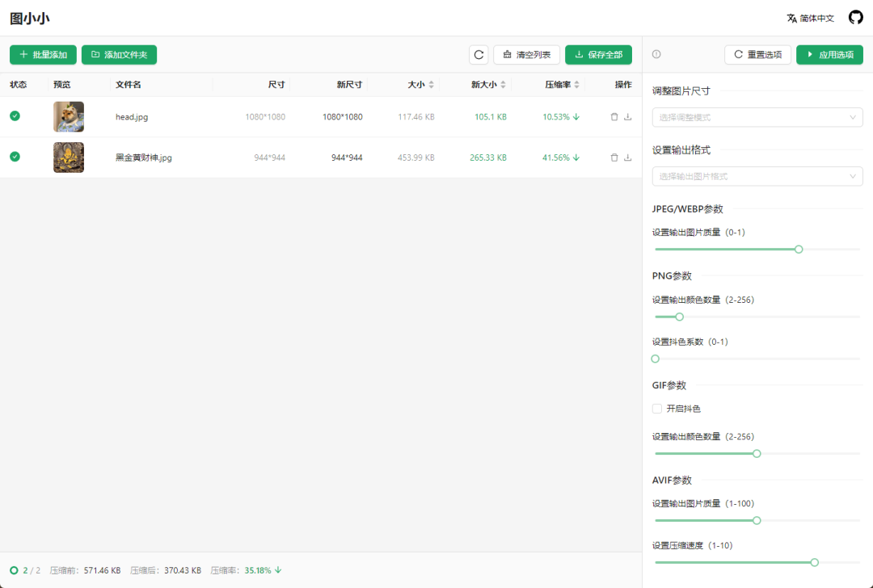Click the trash icon to delete head.jpg

pos(614,116)
